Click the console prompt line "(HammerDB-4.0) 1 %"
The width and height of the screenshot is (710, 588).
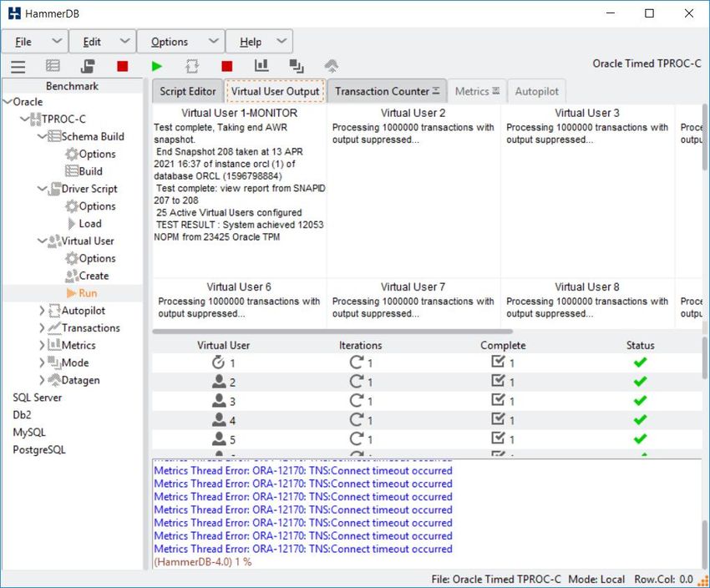point(203,562)
